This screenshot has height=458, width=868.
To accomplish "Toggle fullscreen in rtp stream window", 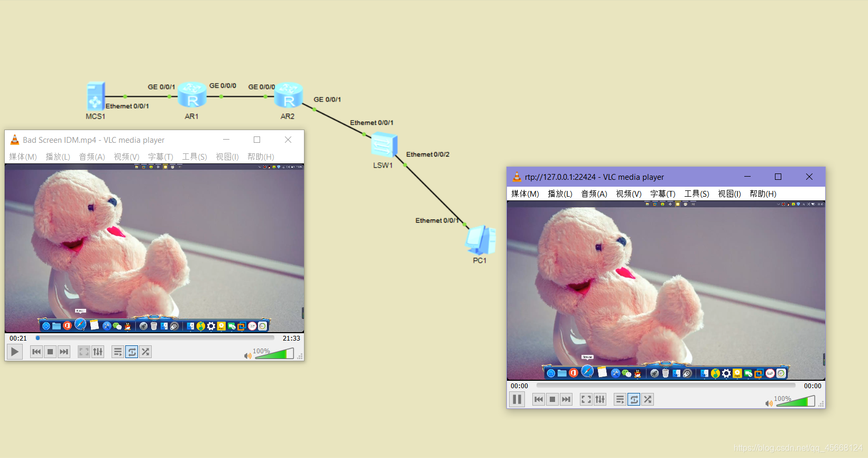I will point(586,399).
